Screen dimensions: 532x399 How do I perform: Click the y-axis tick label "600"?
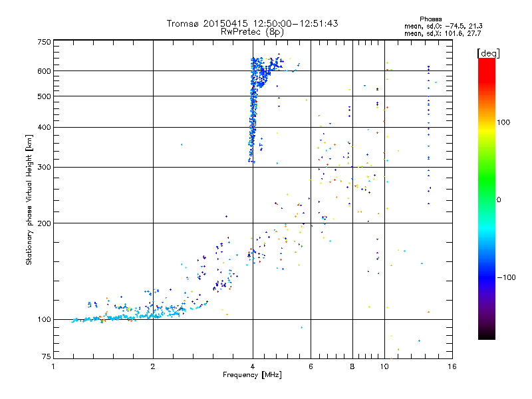coord(44,71)
